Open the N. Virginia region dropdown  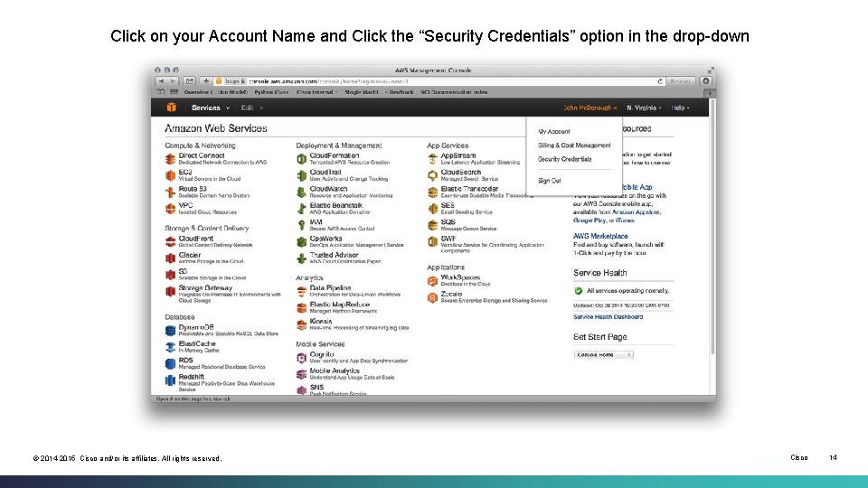click(644, 108)
